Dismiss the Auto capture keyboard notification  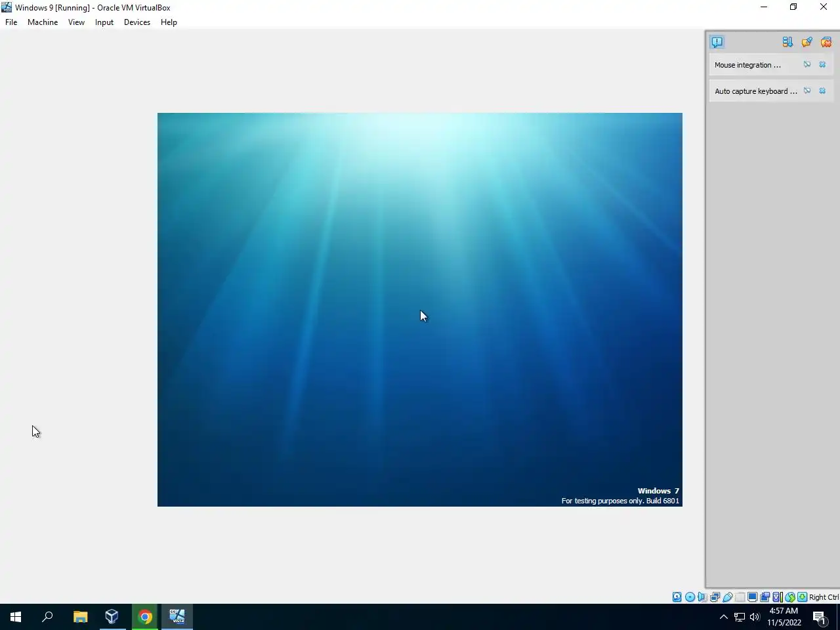click(x=822, y=91)
